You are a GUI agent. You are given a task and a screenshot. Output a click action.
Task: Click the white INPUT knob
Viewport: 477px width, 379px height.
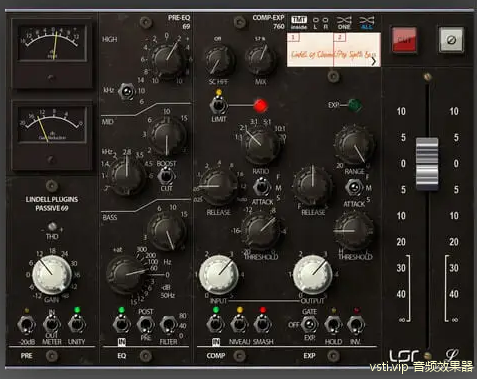[219, 275]
